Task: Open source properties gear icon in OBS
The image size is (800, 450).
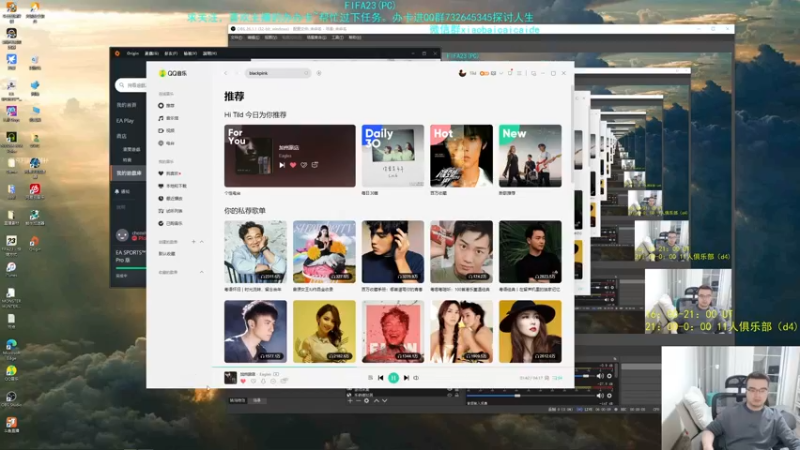Action: [366, 401]
